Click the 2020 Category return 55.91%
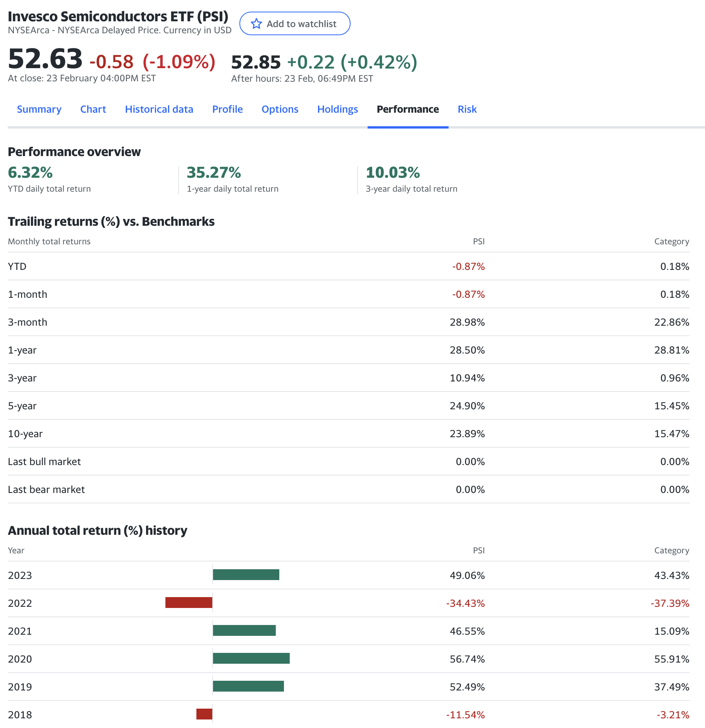 pos(672,659)
